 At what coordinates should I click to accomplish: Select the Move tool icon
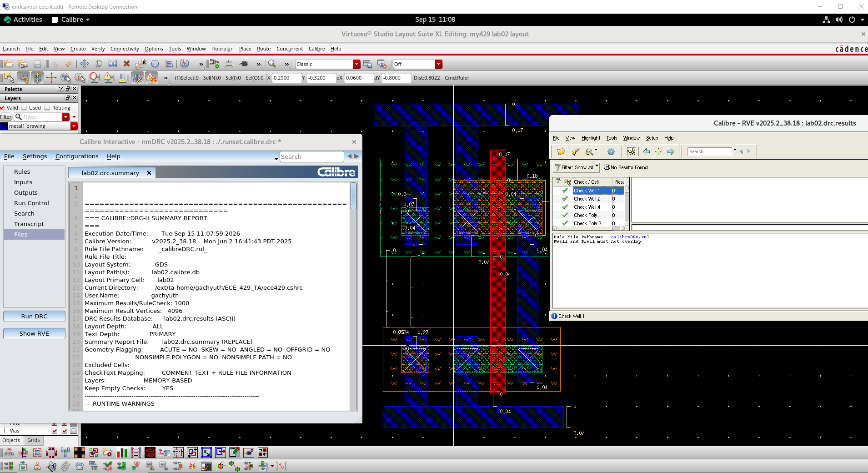[x=84, y=64]
